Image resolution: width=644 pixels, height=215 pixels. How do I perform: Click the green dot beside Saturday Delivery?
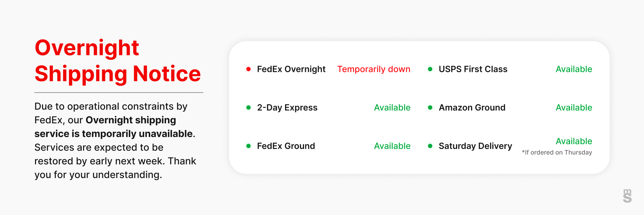coord(430,146)
